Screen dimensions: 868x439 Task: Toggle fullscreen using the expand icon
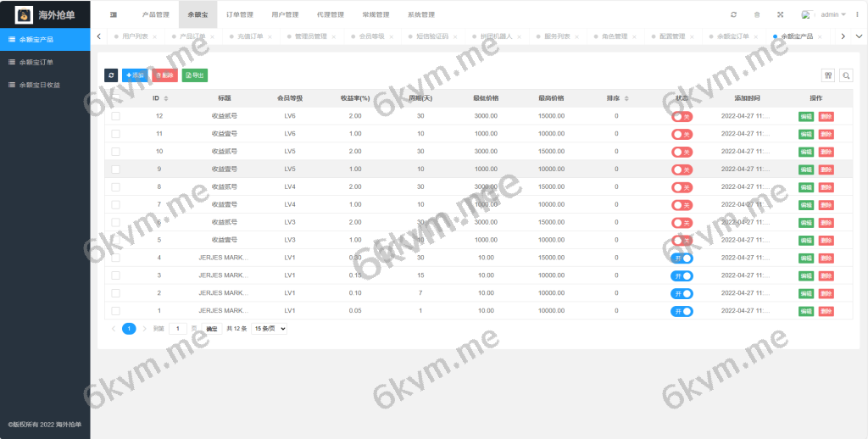click(780, 14)
